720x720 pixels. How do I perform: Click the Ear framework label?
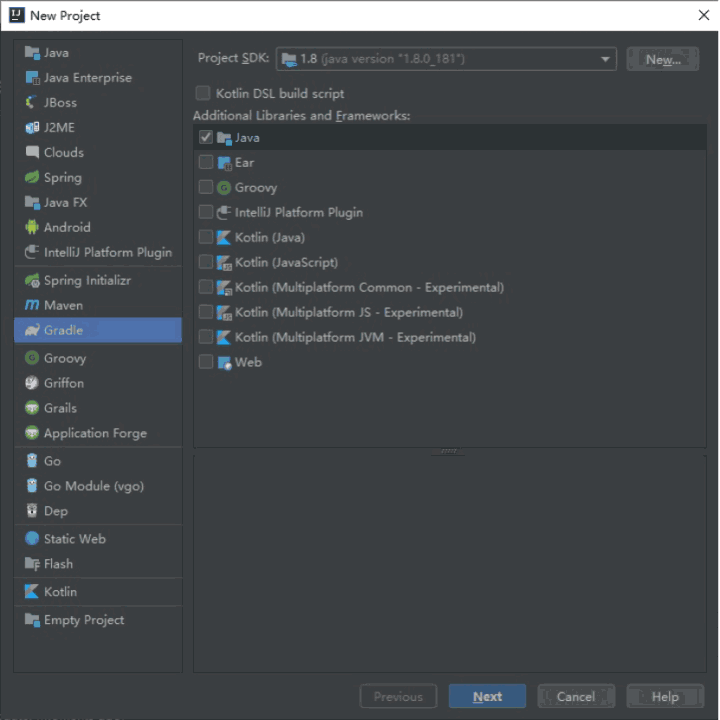click(244, 163)
